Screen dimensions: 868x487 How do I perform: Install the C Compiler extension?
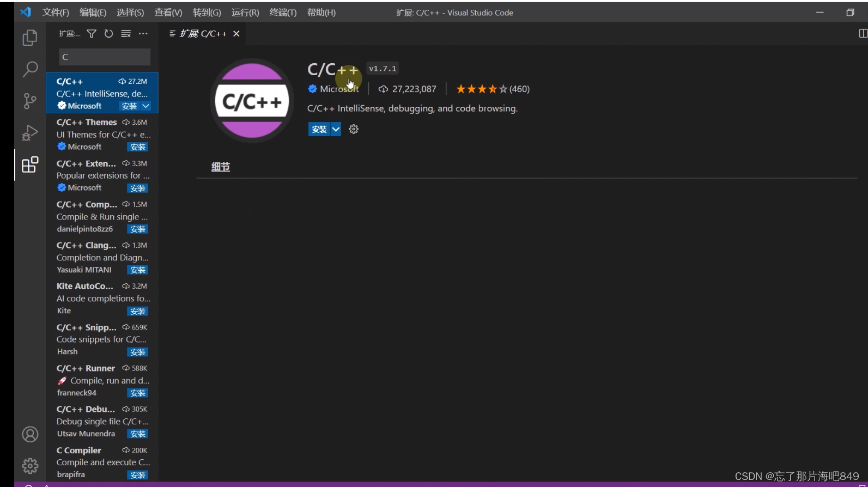click(x=138, y=475)
